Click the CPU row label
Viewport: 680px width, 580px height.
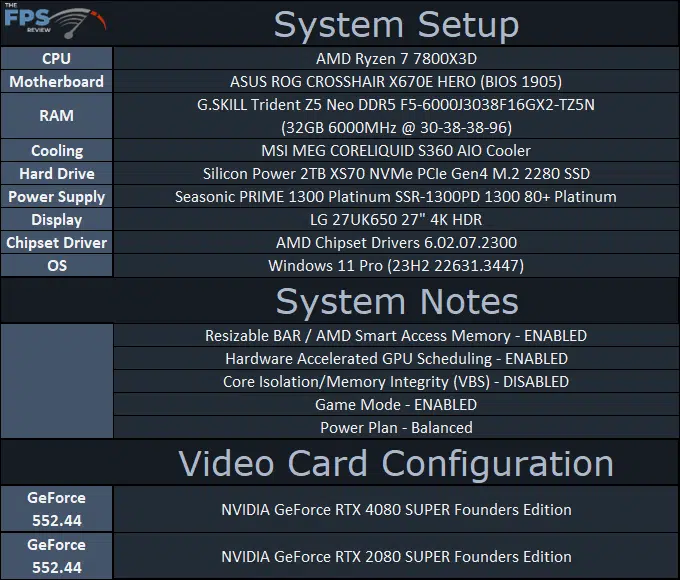[x=56, y=59]
